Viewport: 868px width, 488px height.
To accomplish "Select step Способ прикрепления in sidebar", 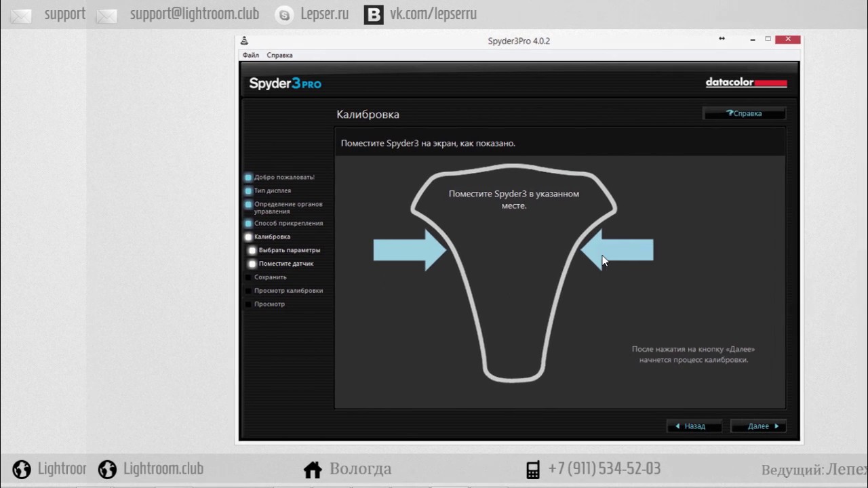I will pos(284,223).
